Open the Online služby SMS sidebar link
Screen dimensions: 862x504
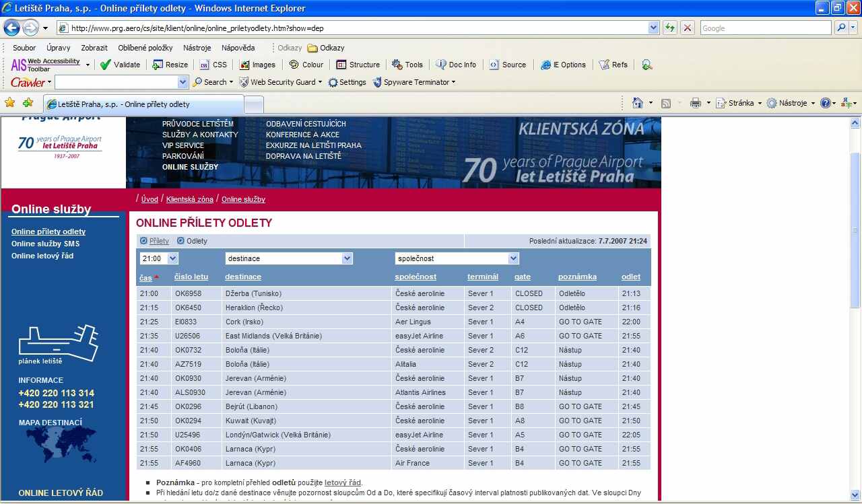tap(45, 244)
